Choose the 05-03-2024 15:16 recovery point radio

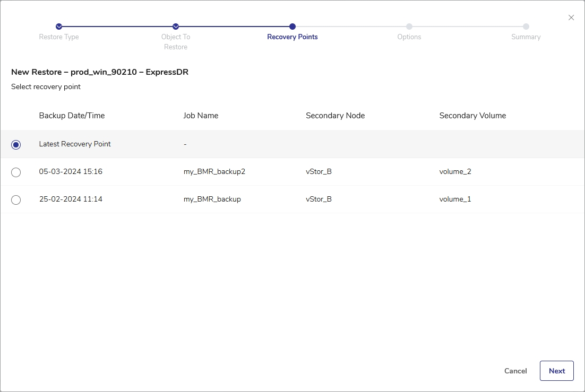[x=16, y=172]
